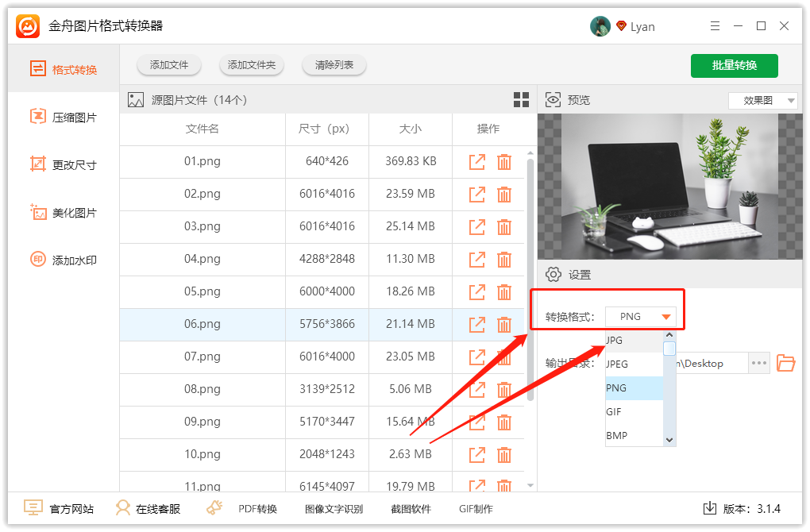Click the 设置 gear icon
810x532 pixels.
click(x=553, y=274)
